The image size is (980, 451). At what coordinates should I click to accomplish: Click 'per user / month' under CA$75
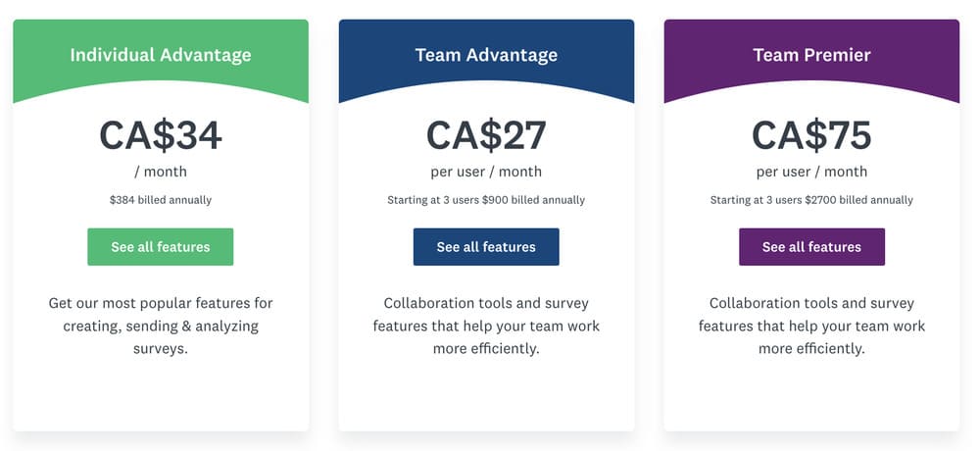click(x=811, y=172)
